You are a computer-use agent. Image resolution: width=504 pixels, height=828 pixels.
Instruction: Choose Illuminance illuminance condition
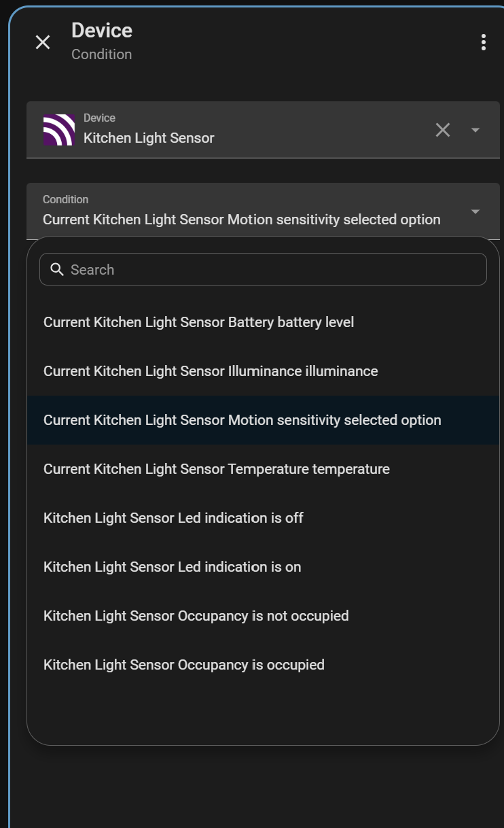pos(263,371)
